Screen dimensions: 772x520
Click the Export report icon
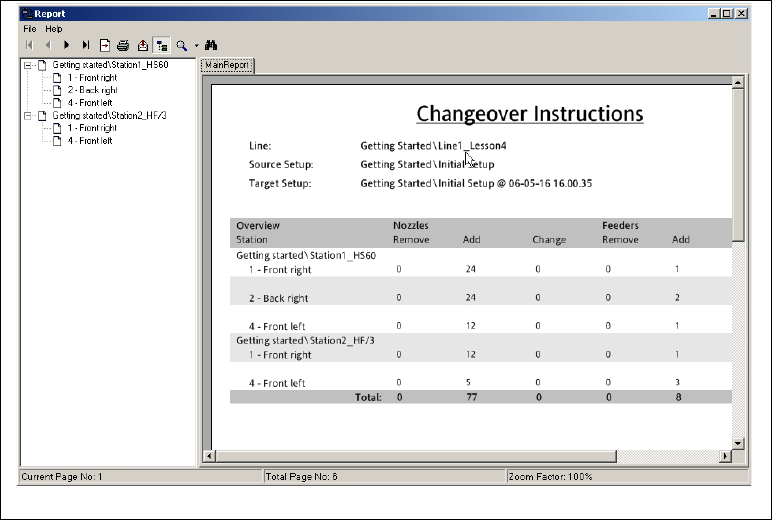click(142, 45)
